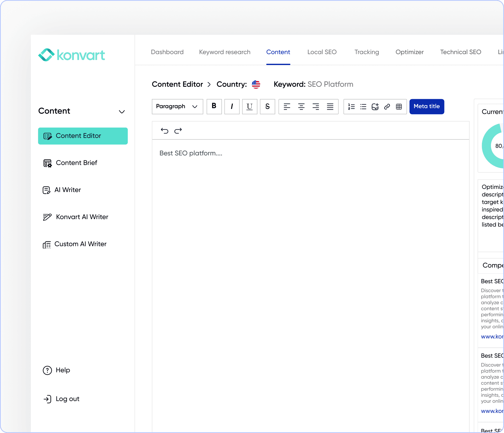Open the Paragraph style dropdown

click(177, 106)
